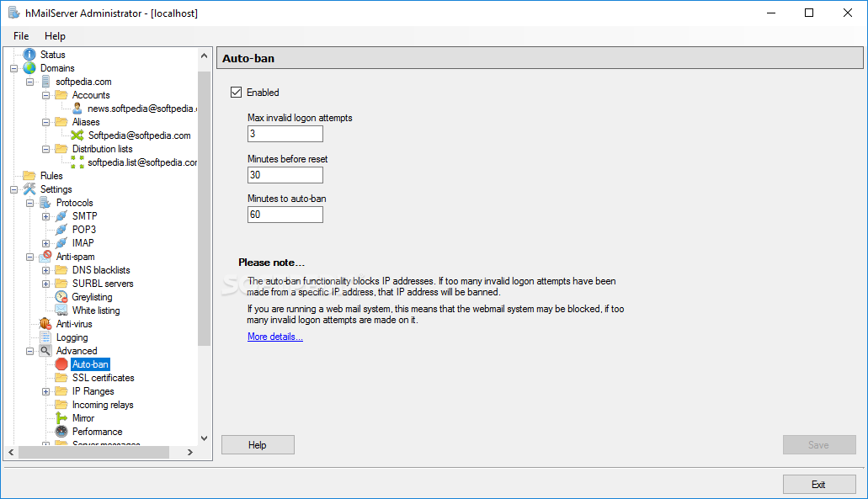Collapse the Accounts node
The image size is (868, 499).
point(46,96)
